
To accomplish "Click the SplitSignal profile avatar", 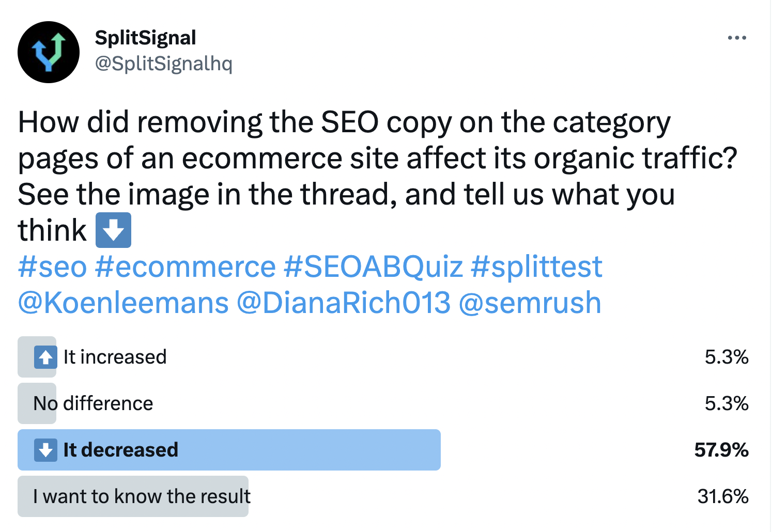I will 49,52.
